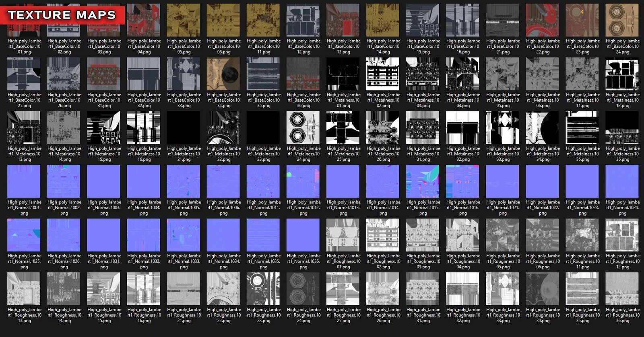Select the file label 'High_poly_lambert1_BaseColor.1013.png'
The image size is (644, 337).
[343, 46]
